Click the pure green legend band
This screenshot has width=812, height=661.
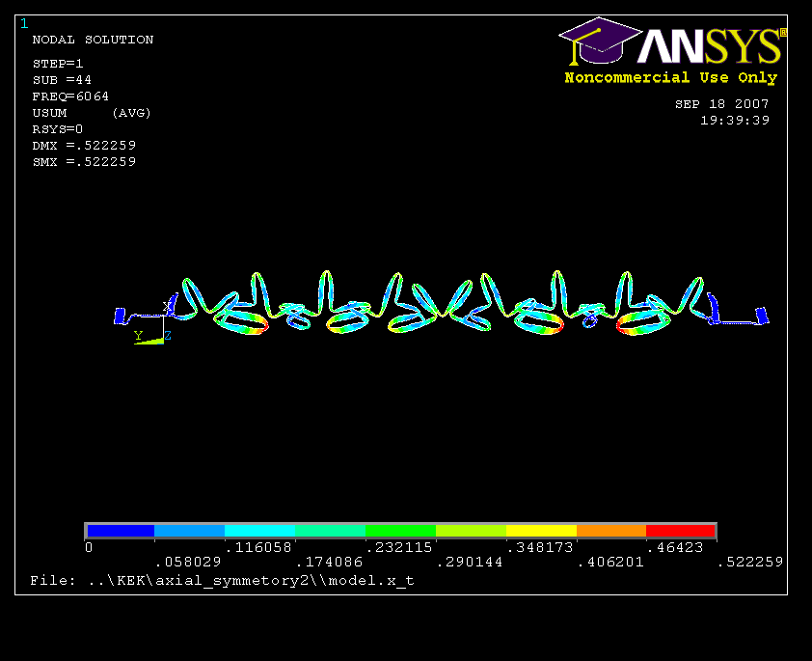tap(400, 531)
